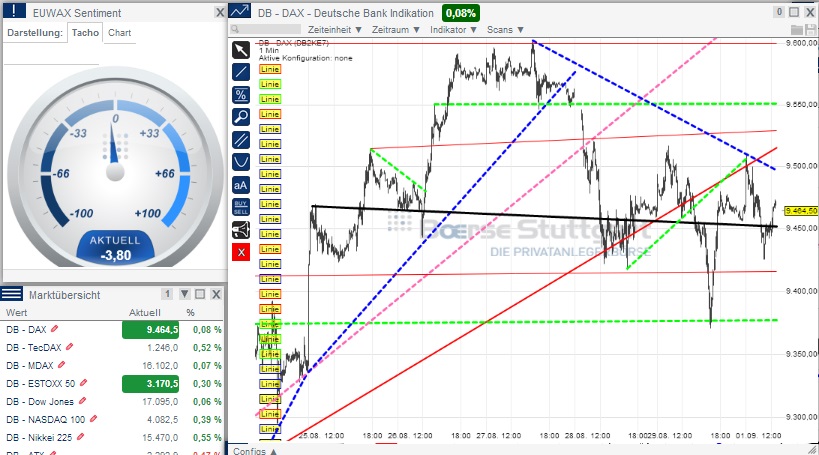This screenshot has height=455, width=819.
Task: Switch to the Tacho display tab
Action: point(85,32)
